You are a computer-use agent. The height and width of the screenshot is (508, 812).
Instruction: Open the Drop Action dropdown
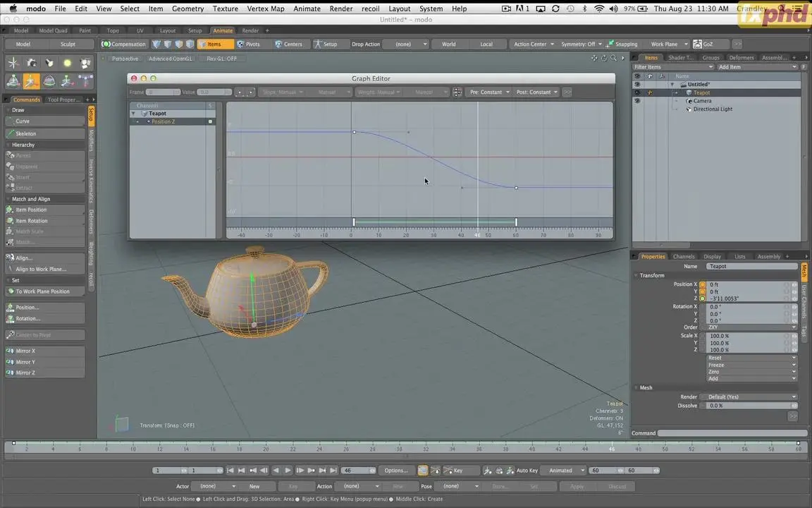click(x=407, y=44)
